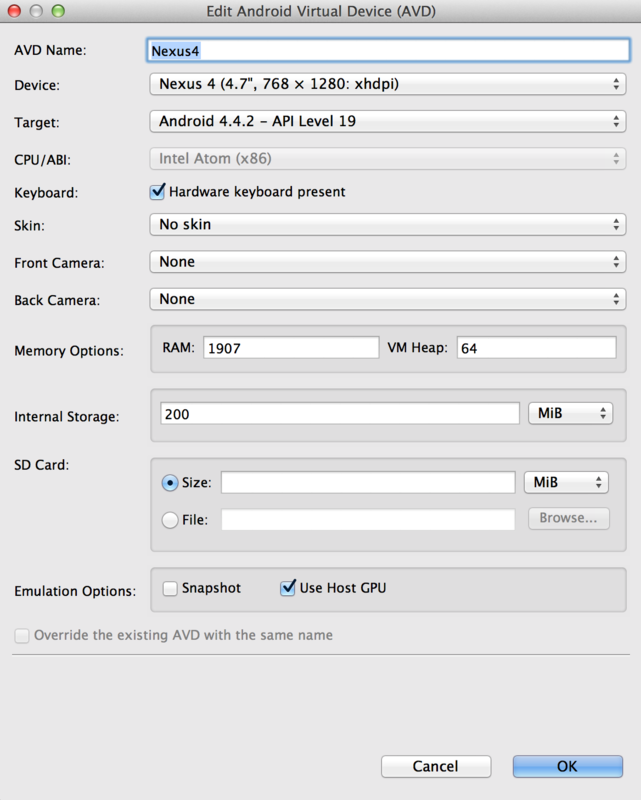This screenshot has height=800, width=641.
Task: Click the SD Card Size input field
Action: click(368, 483)
